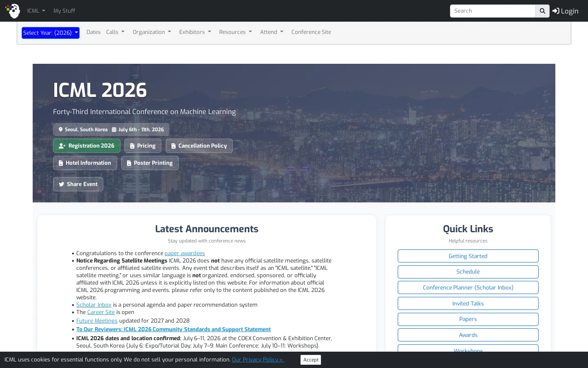Open the Pricing document button
The image size is (588, 368).
tap(143, 146)
